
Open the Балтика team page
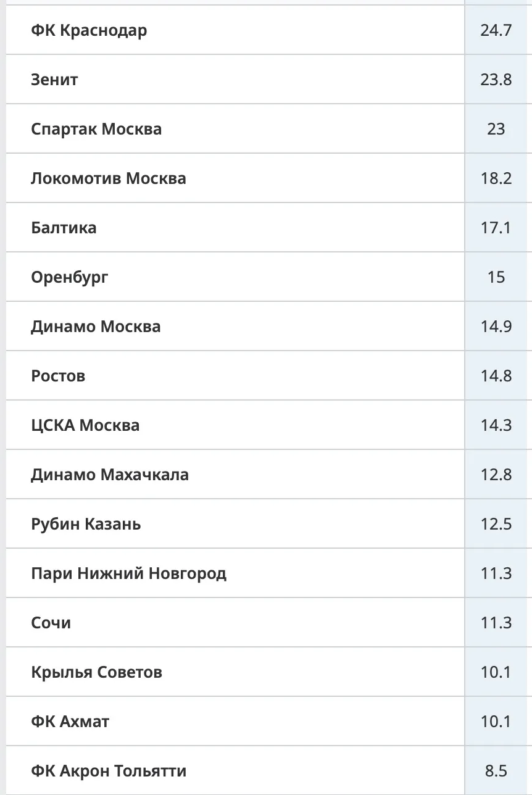pos(64,228)
